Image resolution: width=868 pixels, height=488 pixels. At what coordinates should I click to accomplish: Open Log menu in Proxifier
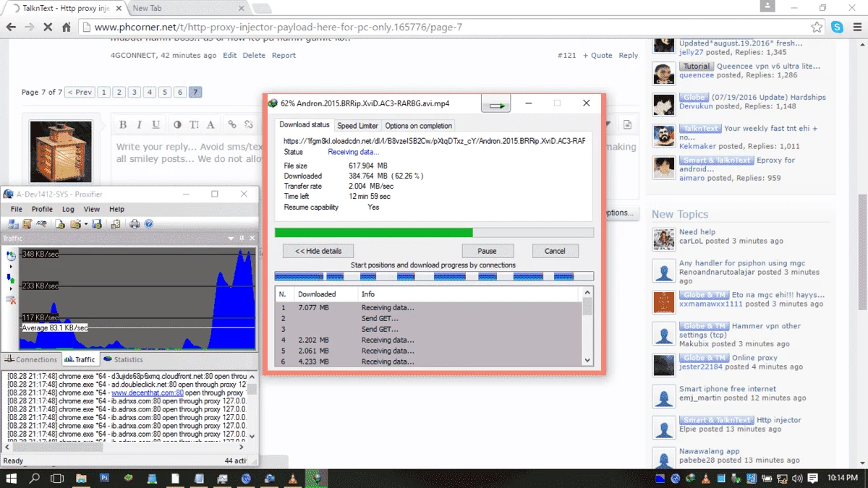coord(68,209)
